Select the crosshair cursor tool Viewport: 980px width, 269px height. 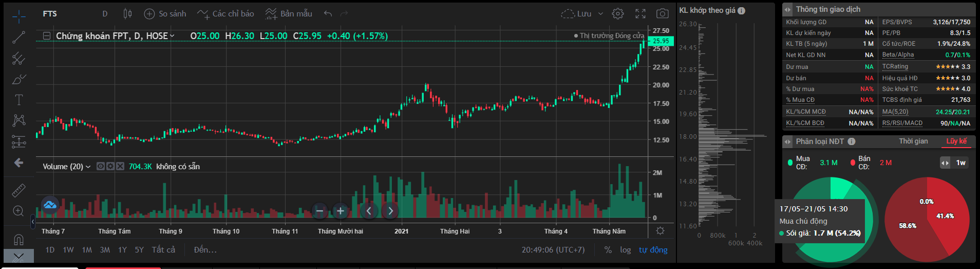19,16
